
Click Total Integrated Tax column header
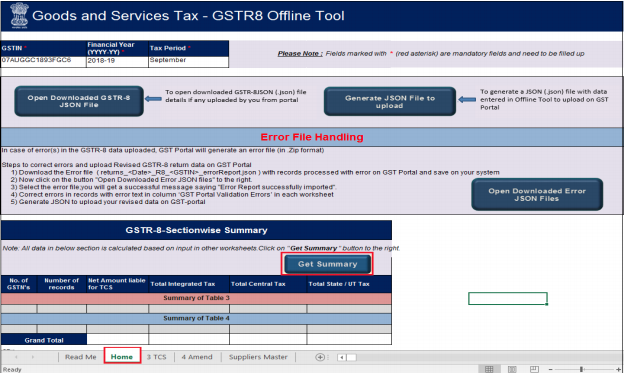coord(189,284)
